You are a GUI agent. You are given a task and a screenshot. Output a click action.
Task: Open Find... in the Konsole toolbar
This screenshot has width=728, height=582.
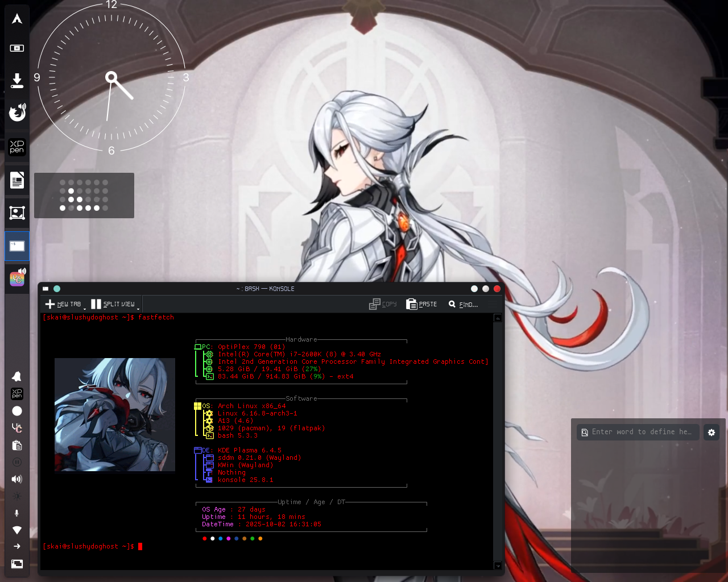463,304
